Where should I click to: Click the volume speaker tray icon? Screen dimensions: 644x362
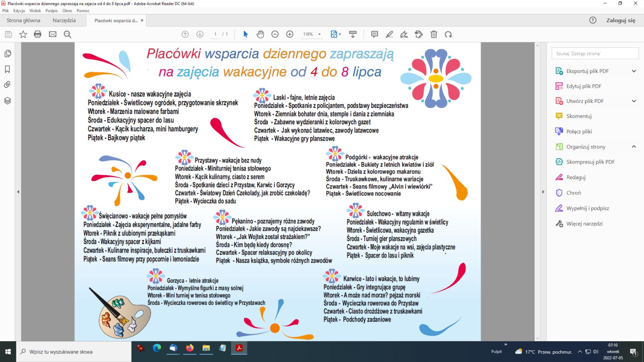(596, 352)
